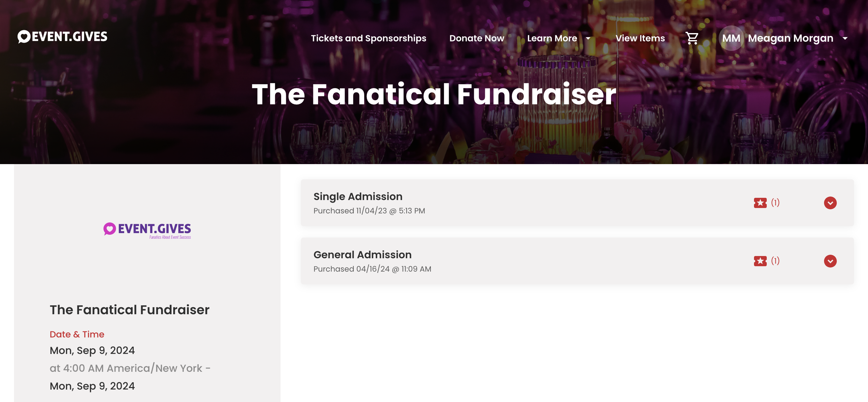
Task: Click the MM user avatar circle
Action: pyautogui.click(x=731, y=38)
